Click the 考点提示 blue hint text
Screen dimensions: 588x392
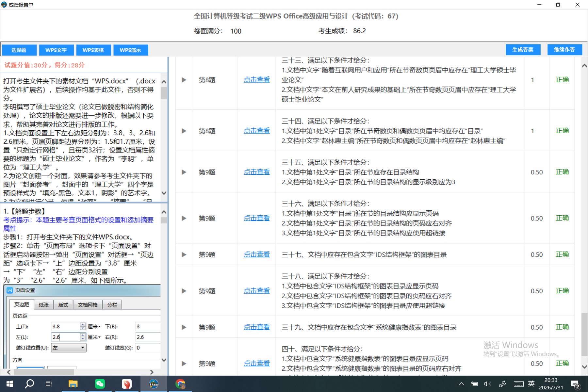pos(78,224)
